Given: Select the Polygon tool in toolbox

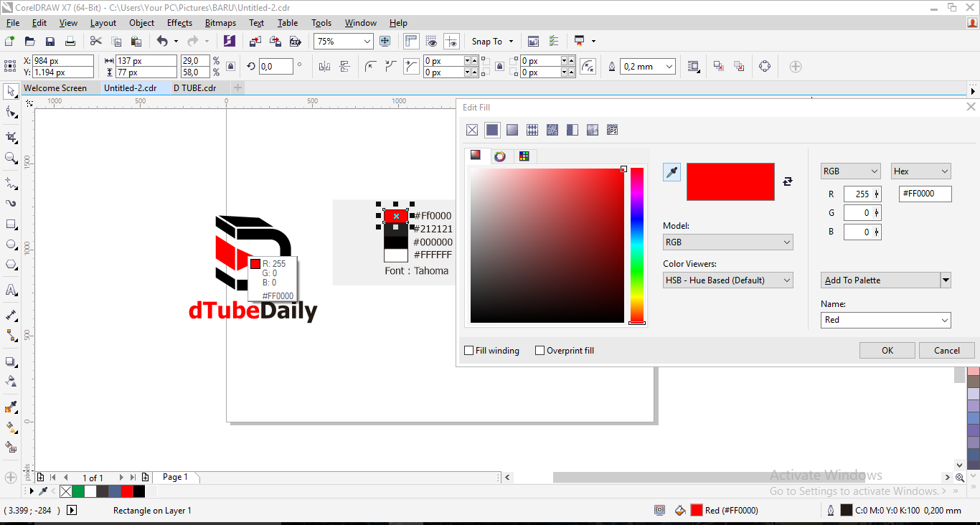Looking at the screenshot, I should (11, 265).
